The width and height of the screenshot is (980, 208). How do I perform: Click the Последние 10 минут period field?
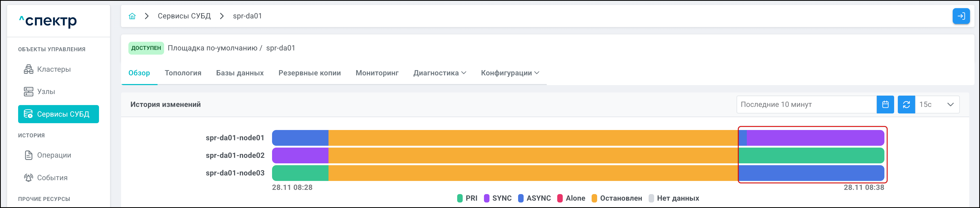pyautogui.click(x=806, y=105)
